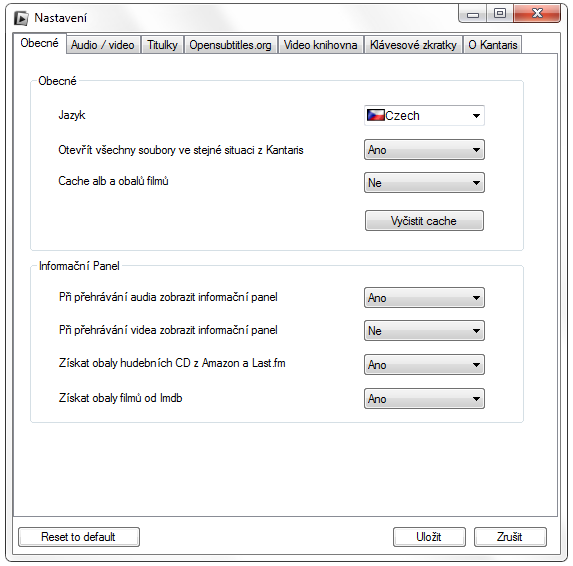Click the Vyčistit cache button
The height and width of the screenshot is (566, 573).
click(x=424, y=221)
